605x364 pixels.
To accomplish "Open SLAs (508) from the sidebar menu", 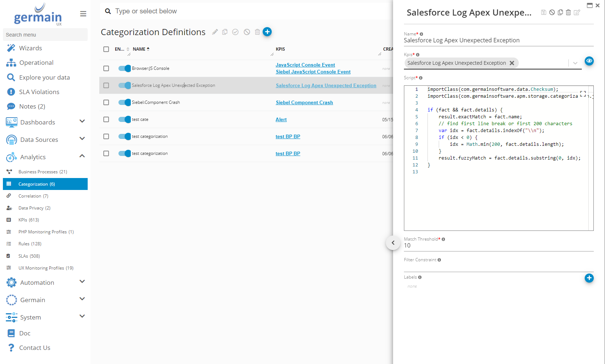I will click(x=29, y=256).
